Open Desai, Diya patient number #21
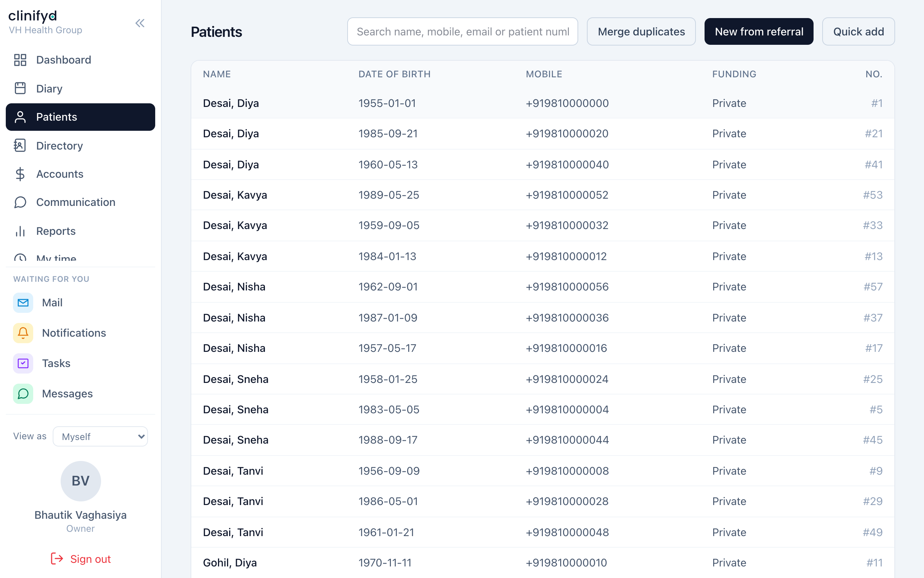 tap(542, 134)
